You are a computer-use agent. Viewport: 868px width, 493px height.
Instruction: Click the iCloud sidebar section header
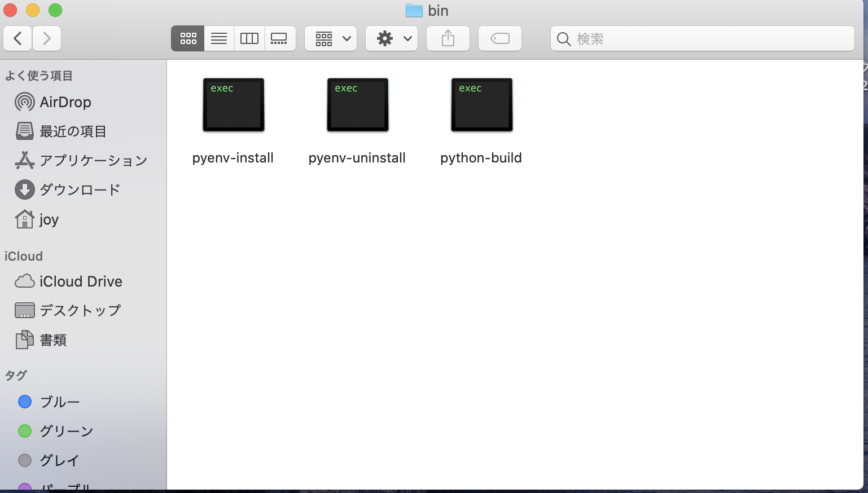(24, 256)
